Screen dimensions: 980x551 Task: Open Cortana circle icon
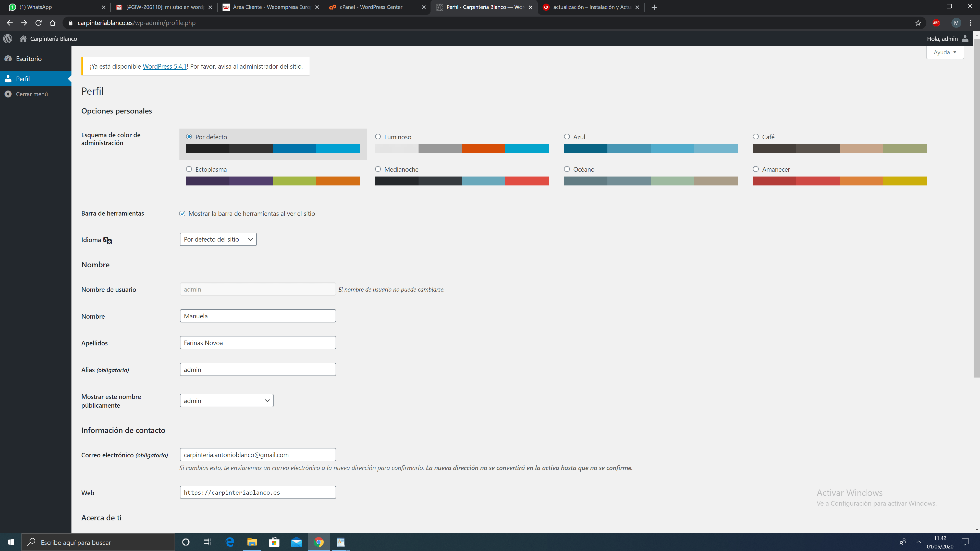pos(186,542)
